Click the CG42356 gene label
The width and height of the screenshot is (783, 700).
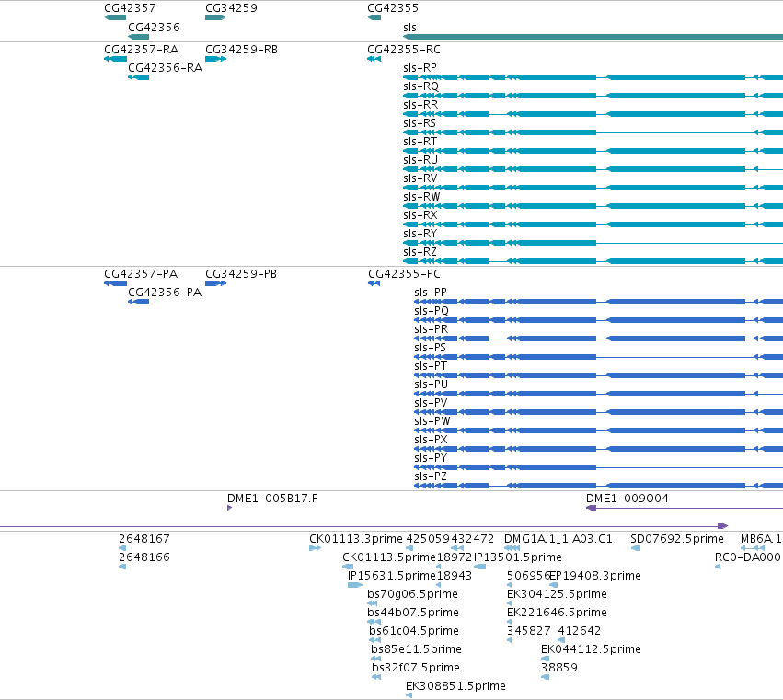click(154, 27)
